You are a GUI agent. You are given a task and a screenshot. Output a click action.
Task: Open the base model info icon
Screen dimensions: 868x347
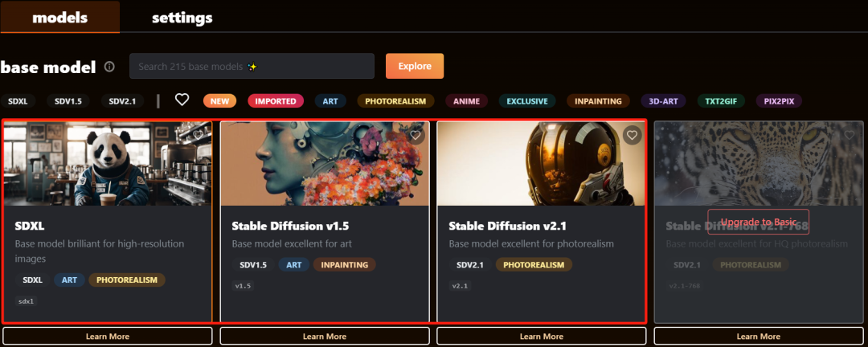point(109,67)
